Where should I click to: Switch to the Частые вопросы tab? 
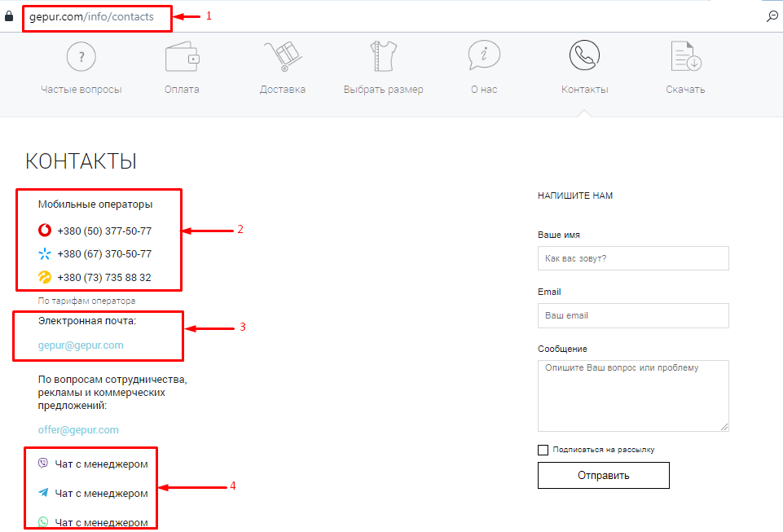81,90
